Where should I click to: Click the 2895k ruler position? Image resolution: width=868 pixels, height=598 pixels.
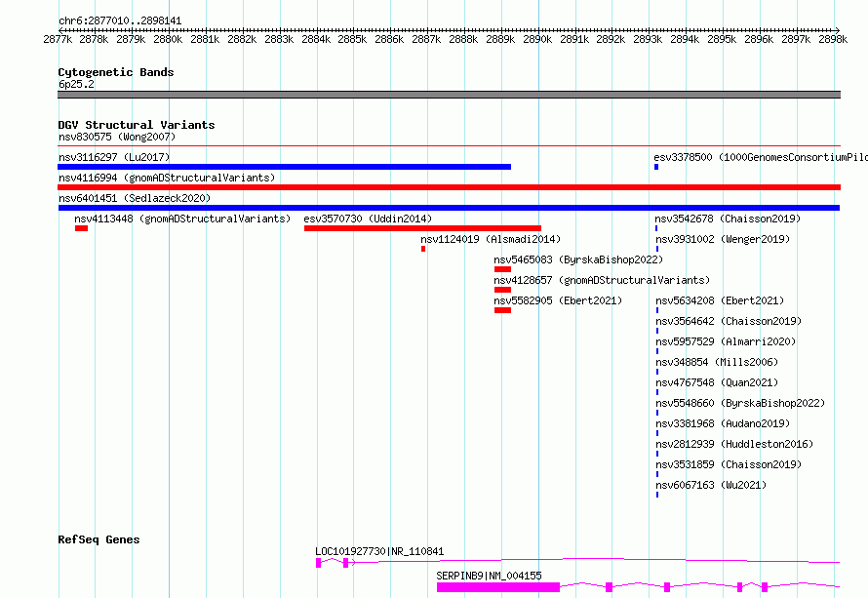(722, 39)
